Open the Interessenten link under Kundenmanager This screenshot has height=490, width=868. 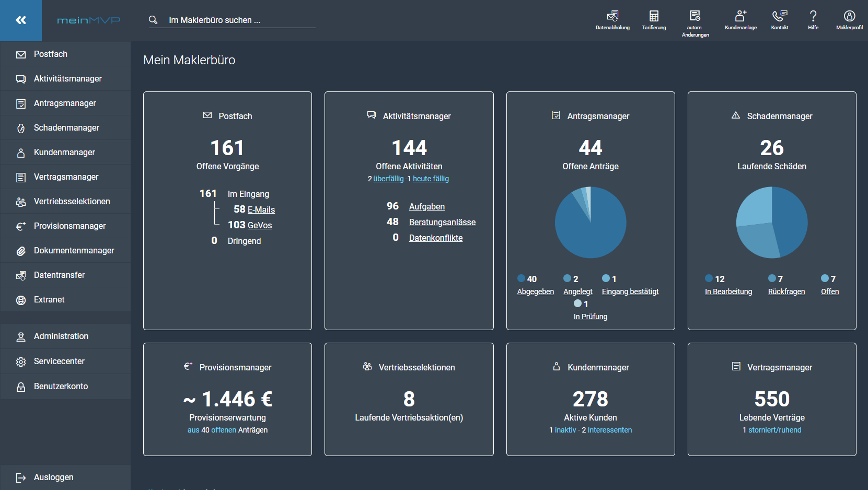(x=610, y=430)
